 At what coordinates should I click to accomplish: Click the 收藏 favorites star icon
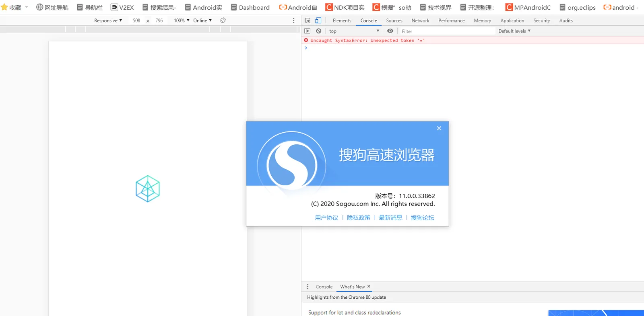(x=4, y=7)
